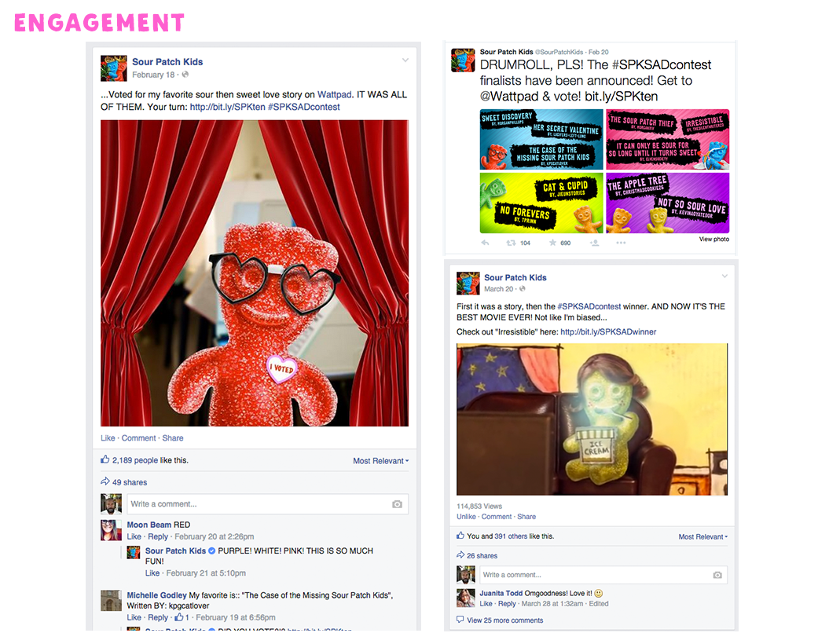Expand the February 18 post options chevron
Image resolution: width=829 pixels, height=644 pixels.
[405, 60]
